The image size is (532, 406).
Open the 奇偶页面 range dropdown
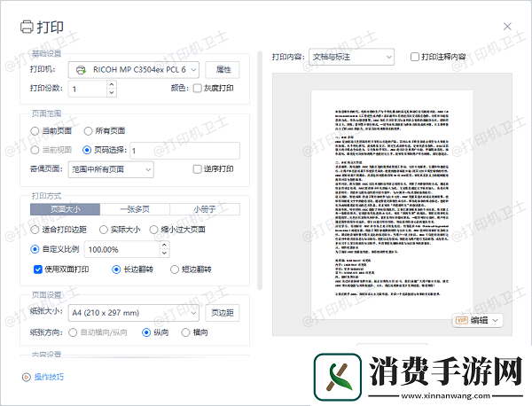pyautogui.click(x=111, y=169)
